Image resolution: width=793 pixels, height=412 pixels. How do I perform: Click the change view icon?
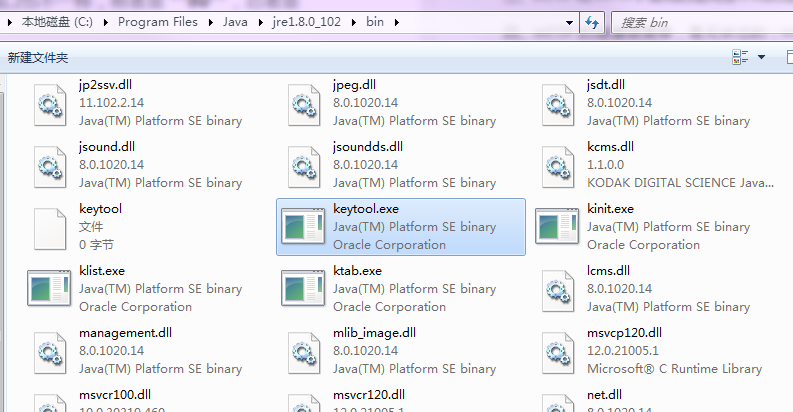(740, 57)
